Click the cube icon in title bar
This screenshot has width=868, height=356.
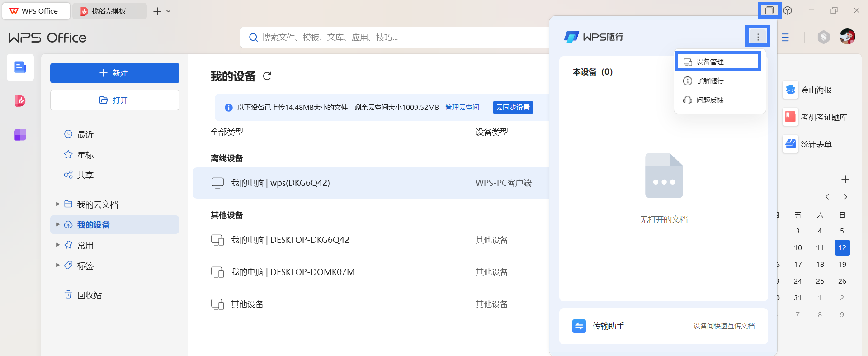pyautogui.click(x=788, y=10)
